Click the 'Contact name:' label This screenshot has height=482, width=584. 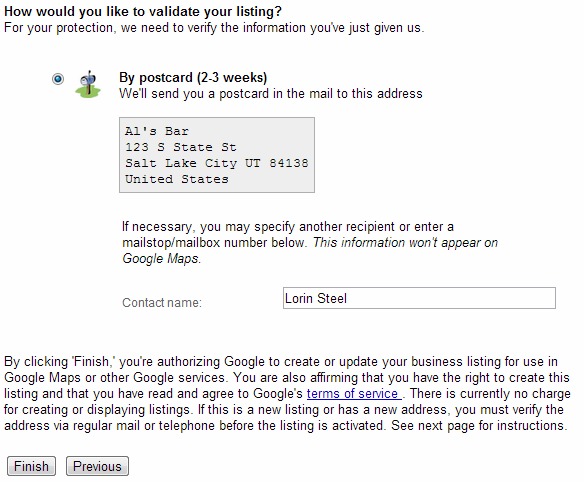tap(162, 302)
